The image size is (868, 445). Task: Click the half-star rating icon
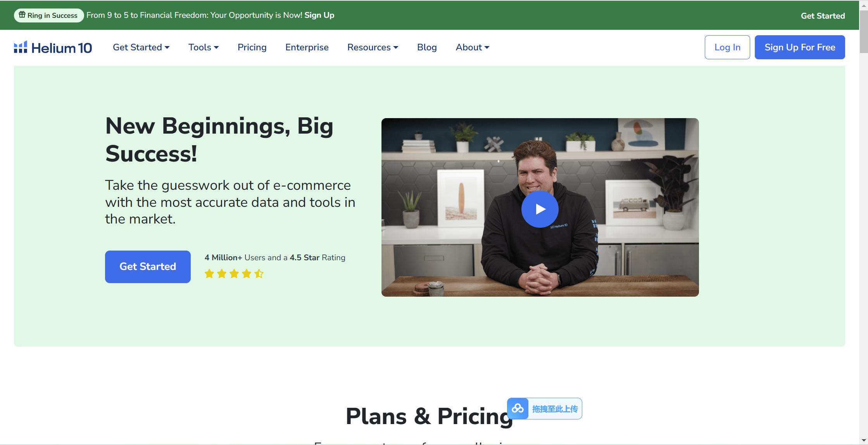point(259,274)
